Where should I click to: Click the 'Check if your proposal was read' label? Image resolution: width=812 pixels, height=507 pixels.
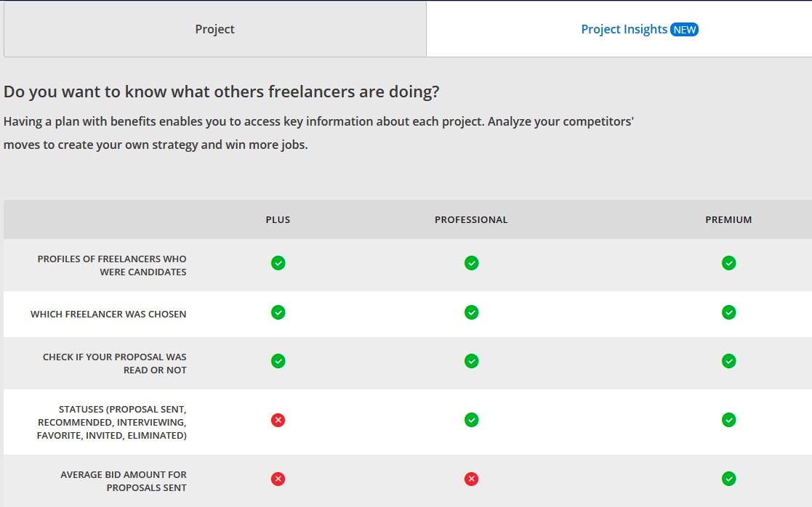[115, 363]
